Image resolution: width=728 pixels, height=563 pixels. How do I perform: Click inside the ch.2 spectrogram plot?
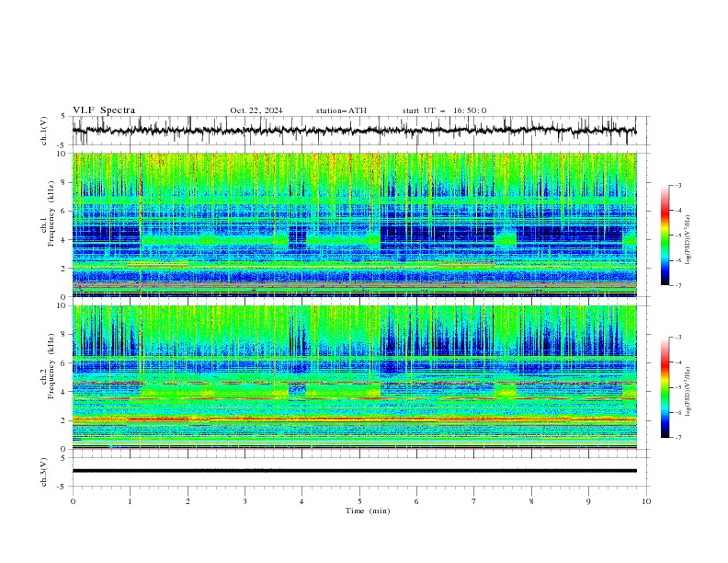(x=355, y=377)
